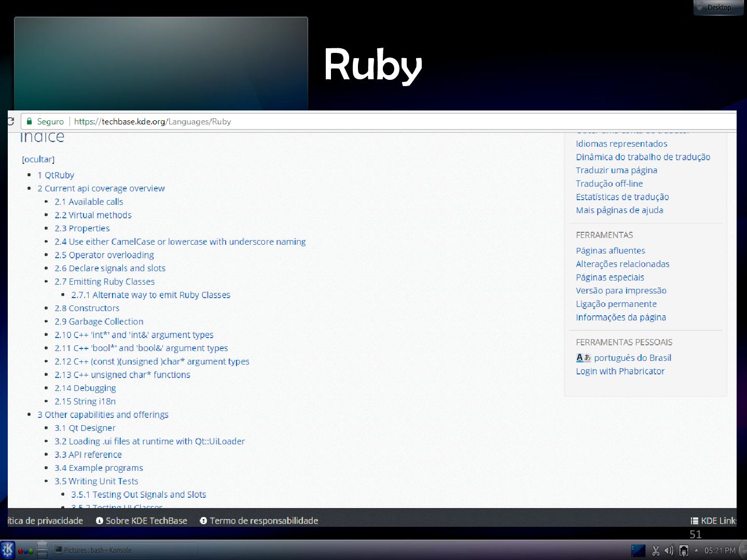Screen dimensions: 747x560
Task: Jump to 2.2 Virtual methods
Action: click(x=93, y=215)
